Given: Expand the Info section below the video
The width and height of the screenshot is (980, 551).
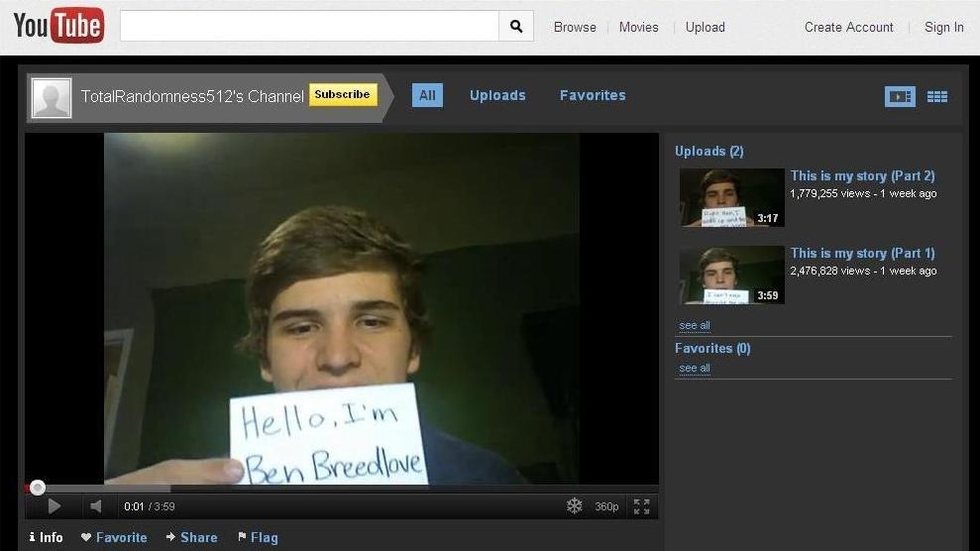Looking at the screenshot, I should (46, 537).
